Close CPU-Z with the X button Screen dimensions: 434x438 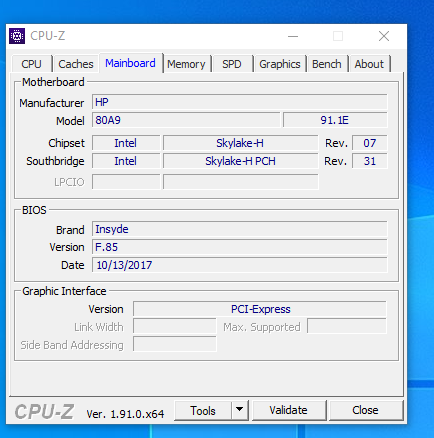point(384,36)
